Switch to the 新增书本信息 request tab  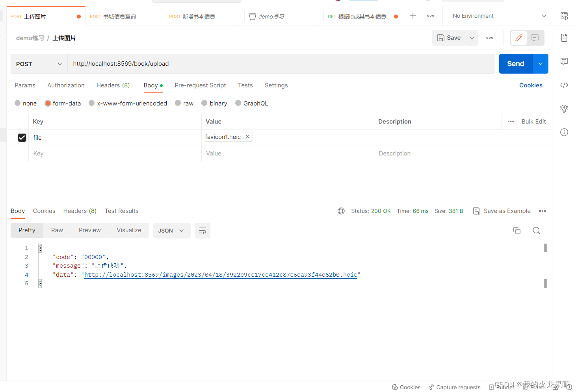point(204,16)
